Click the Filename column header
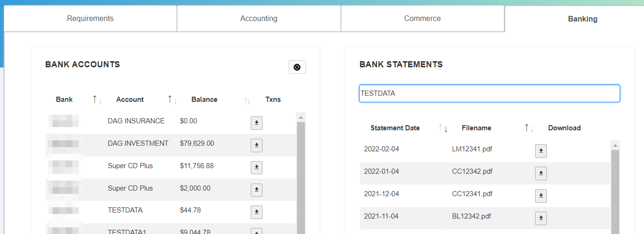The width and height of the screenshot is (644, 234). (x=477, y=128)
